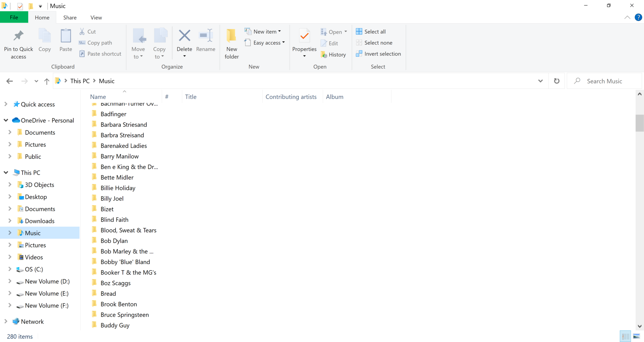Expand the Quick access tree node
Viewport: 644px width, 342px height.
tap(6, 104)
